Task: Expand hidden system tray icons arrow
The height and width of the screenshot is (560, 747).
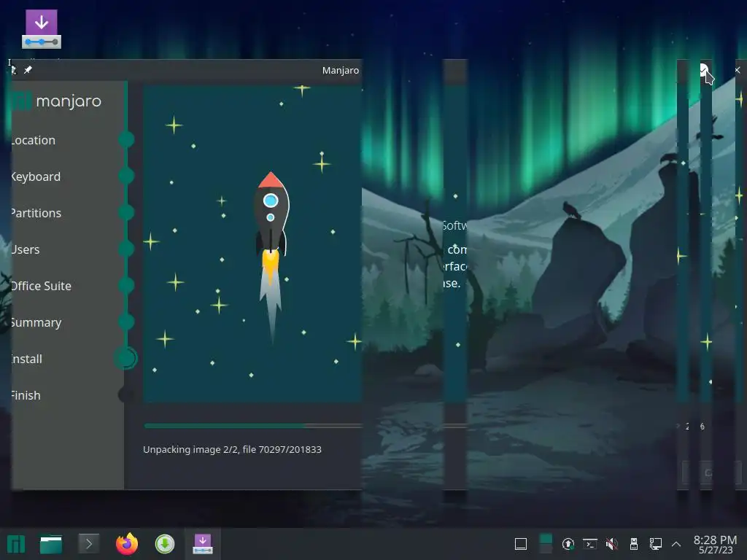Action: pos(676,544)
